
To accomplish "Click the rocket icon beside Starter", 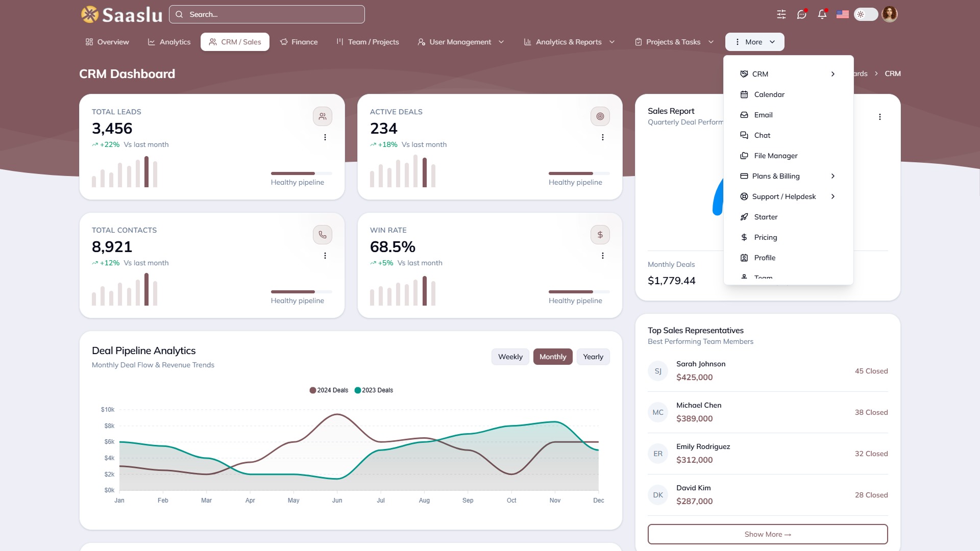I will point(744,217).
